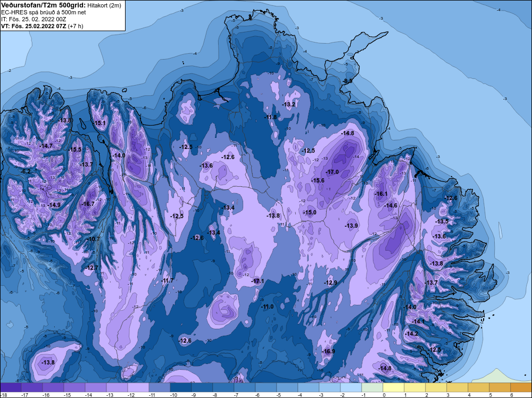Image resolution: width=532 pixels, height=398 pixels.
Task: Click the -14.2 temperature label
Action: (x=412, y=334)
